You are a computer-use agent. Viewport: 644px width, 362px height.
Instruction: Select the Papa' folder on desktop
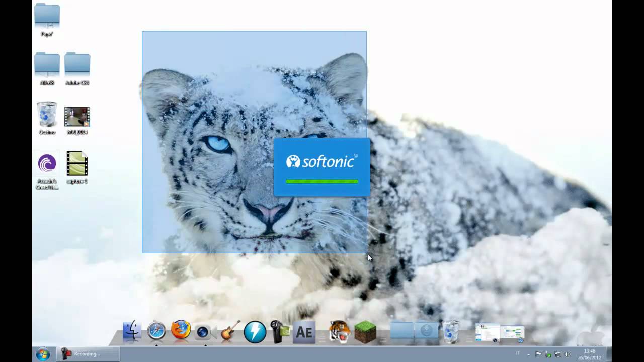47,20
